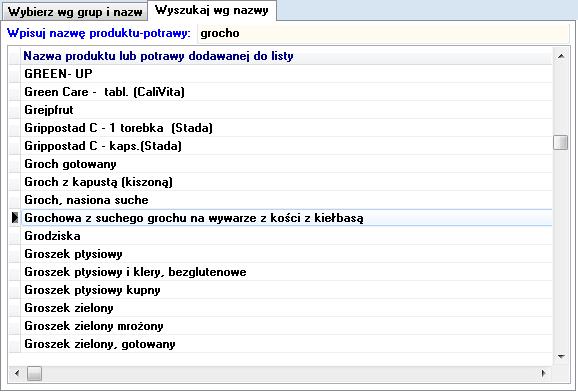
Task: Select 'Grippostad C - kaps.(Stada)' row
Action: click(287, 146)
